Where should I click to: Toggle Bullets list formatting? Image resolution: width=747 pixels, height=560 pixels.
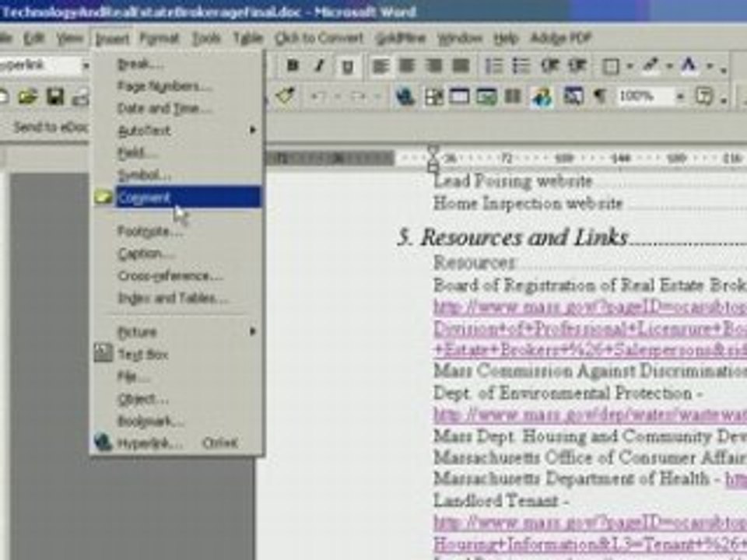click(521, 66)
